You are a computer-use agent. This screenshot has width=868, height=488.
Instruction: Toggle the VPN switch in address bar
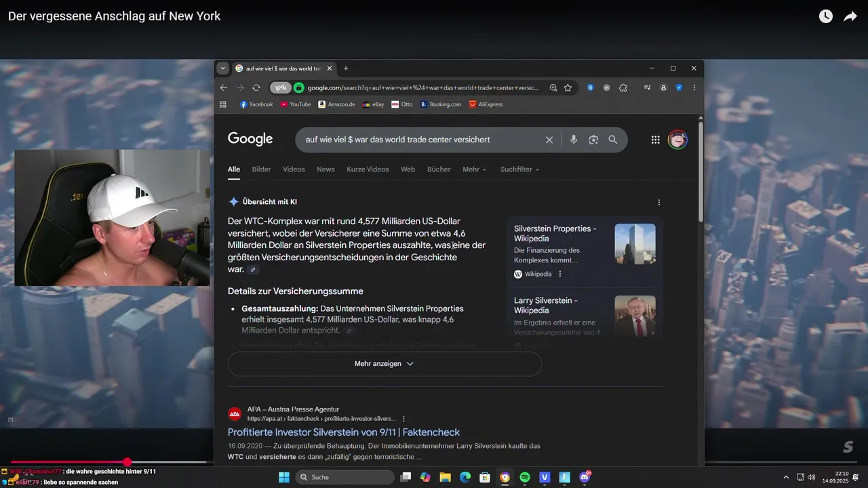pos(280,87)
